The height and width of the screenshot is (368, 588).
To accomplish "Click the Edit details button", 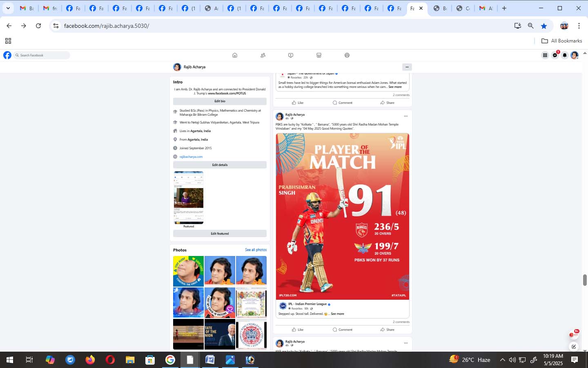I will click(220, 165).
